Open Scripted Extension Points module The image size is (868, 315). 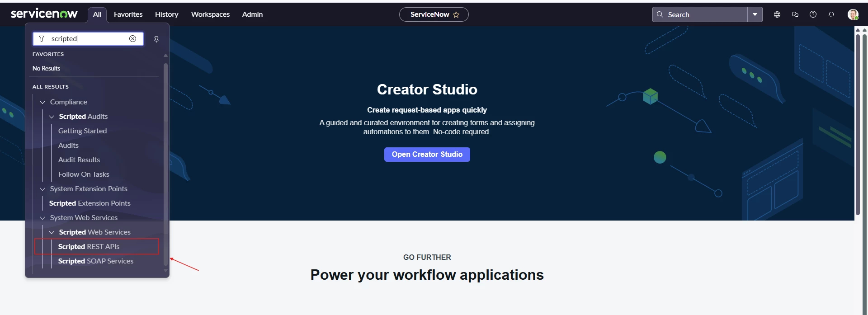(x=90, y=203)
